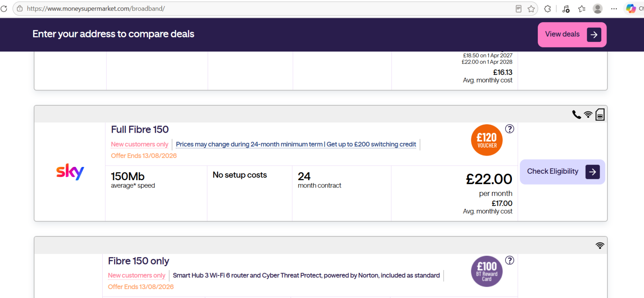The width and height of the screenshot is (644, 298).
Task: Open the immersive reader icon in address bar
Action: coord(518,8)
